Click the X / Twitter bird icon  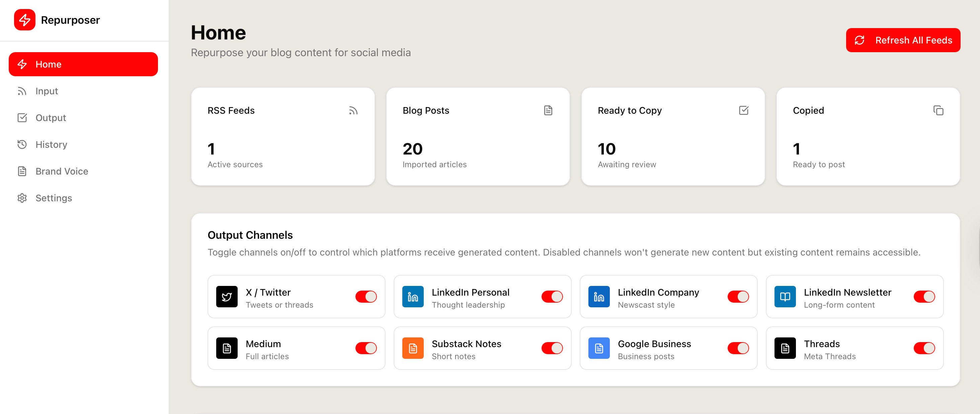click(227, 297)
